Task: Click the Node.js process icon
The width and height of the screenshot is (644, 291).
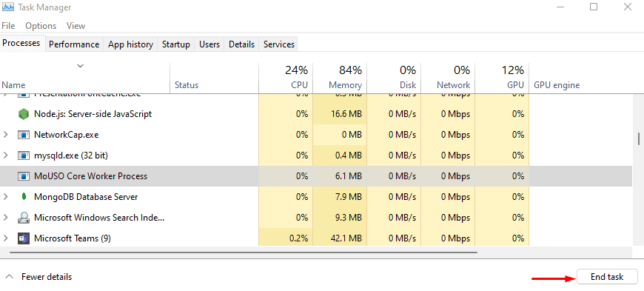Action: click(x=24, y=114)
